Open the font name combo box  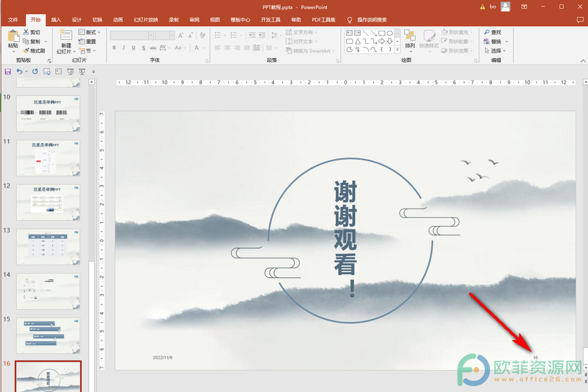click(131, 35)
